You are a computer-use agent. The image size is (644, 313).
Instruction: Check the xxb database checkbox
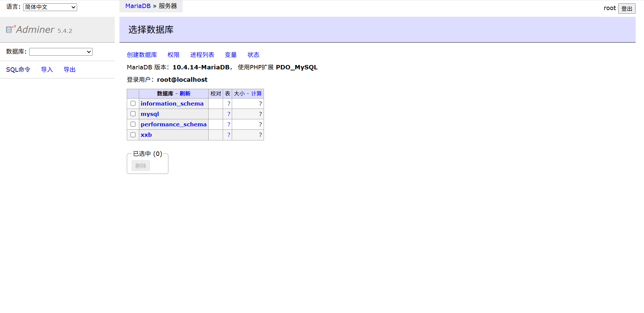coord(133,135)
